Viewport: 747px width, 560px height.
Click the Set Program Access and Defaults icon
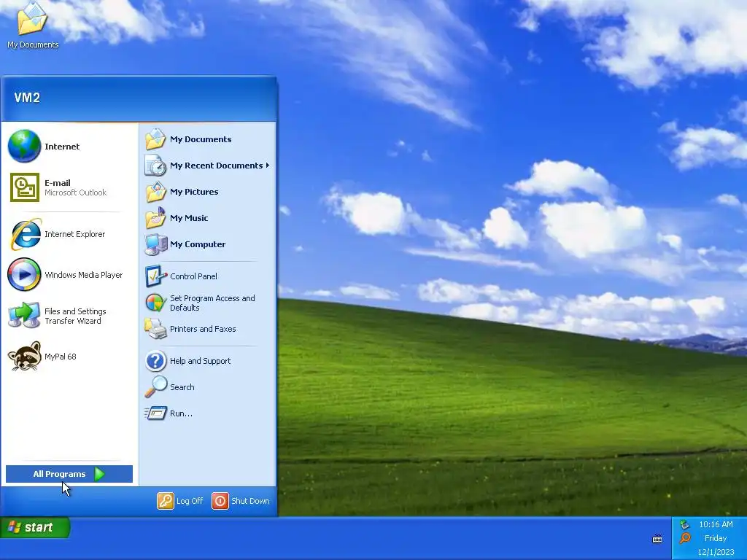(156, 303)
